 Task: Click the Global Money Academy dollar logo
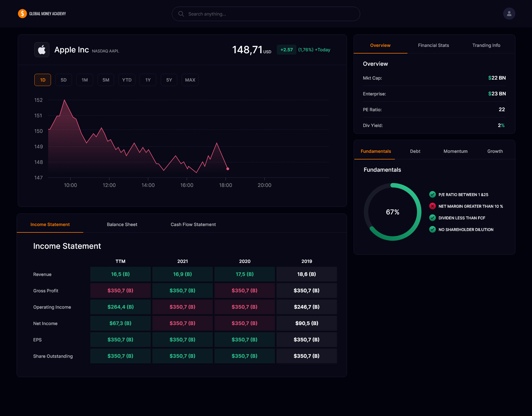[22, 13]
